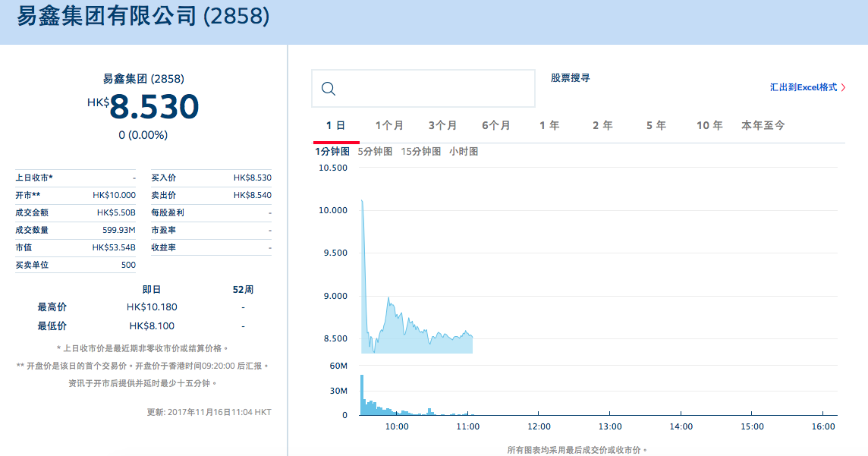Image resolution: width=868 pixels, height=456 pixels.
Task: Click the 52周 column header
Action: [243, 289]
